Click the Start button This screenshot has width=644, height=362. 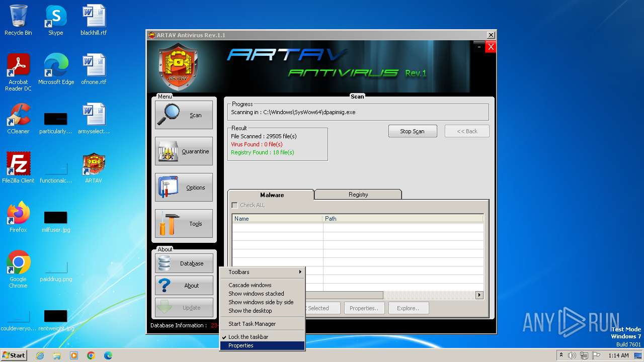coord(14,355)
